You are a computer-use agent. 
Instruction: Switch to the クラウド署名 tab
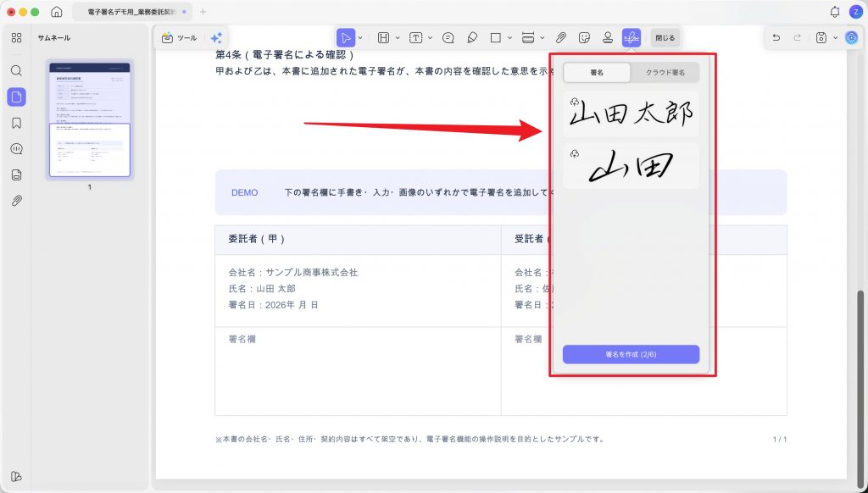[665, 73]
